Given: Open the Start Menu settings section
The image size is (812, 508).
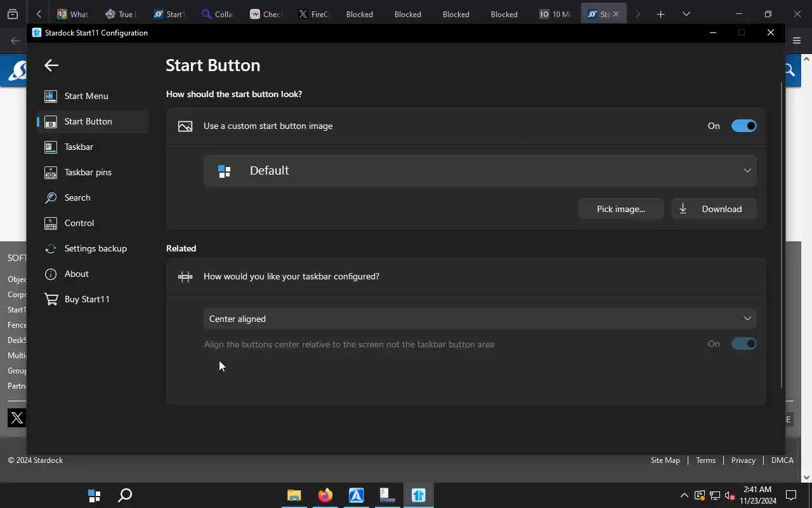Looking at the screenshot, I should (93, 96).
